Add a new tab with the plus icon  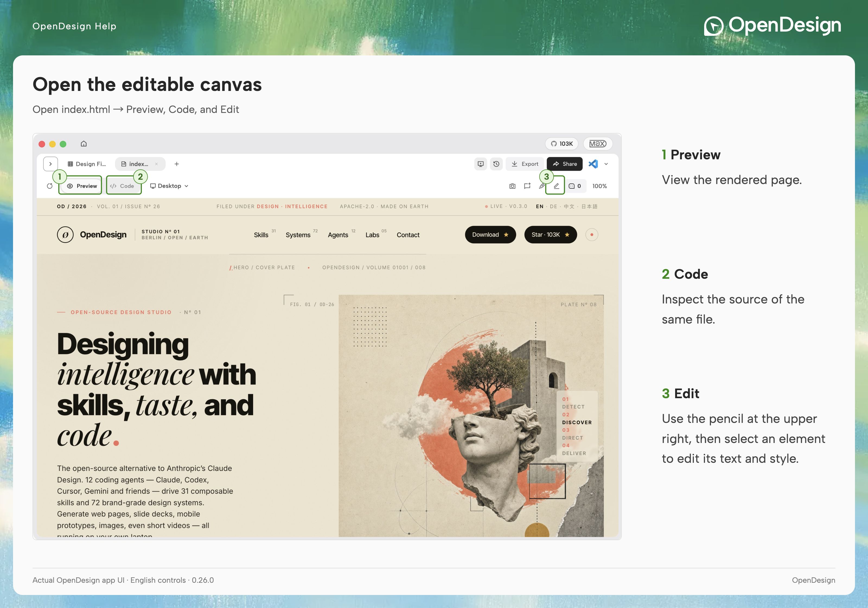pos(177,164)
